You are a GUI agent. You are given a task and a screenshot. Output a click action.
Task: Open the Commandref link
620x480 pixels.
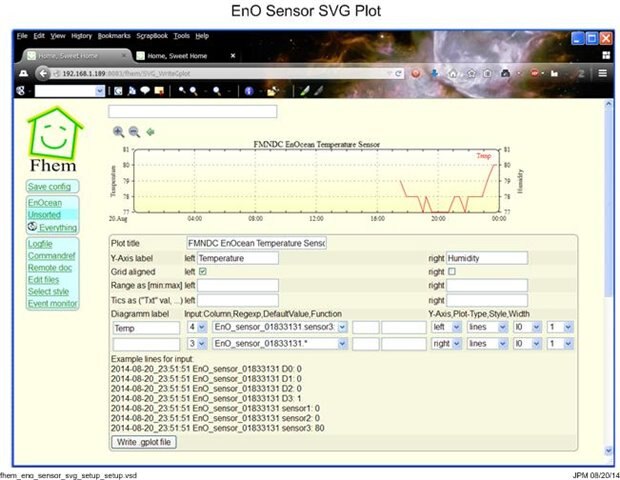[51, 256]
